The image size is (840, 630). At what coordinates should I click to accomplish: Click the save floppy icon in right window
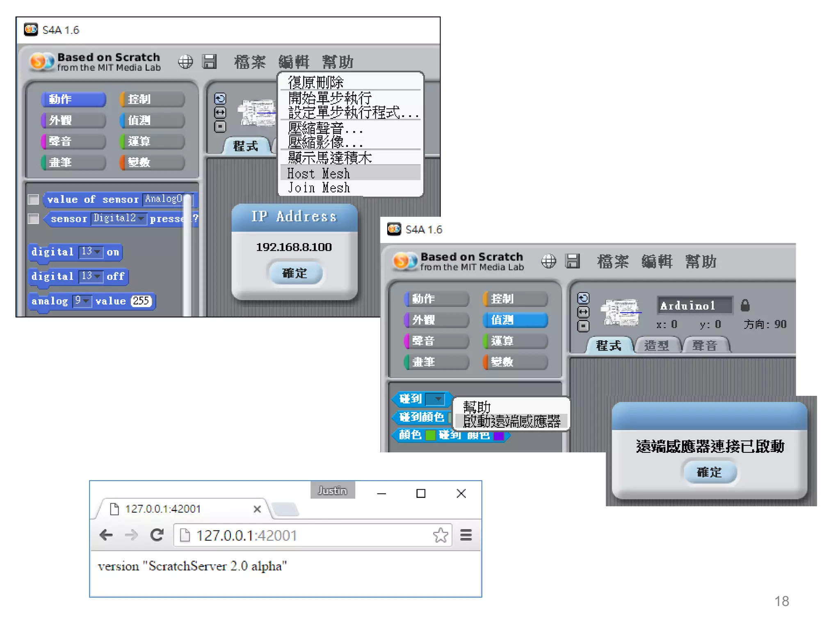[573, 261]
